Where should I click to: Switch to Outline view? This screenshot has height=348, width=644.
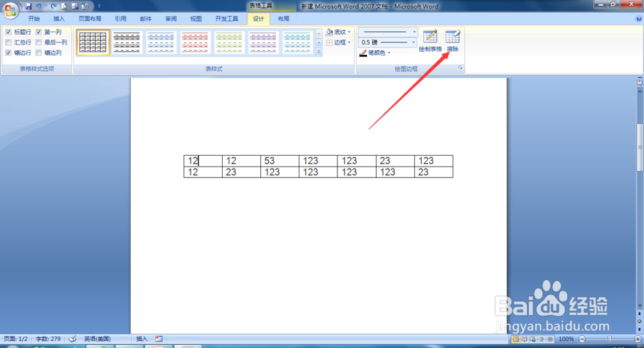coord(542,339)
